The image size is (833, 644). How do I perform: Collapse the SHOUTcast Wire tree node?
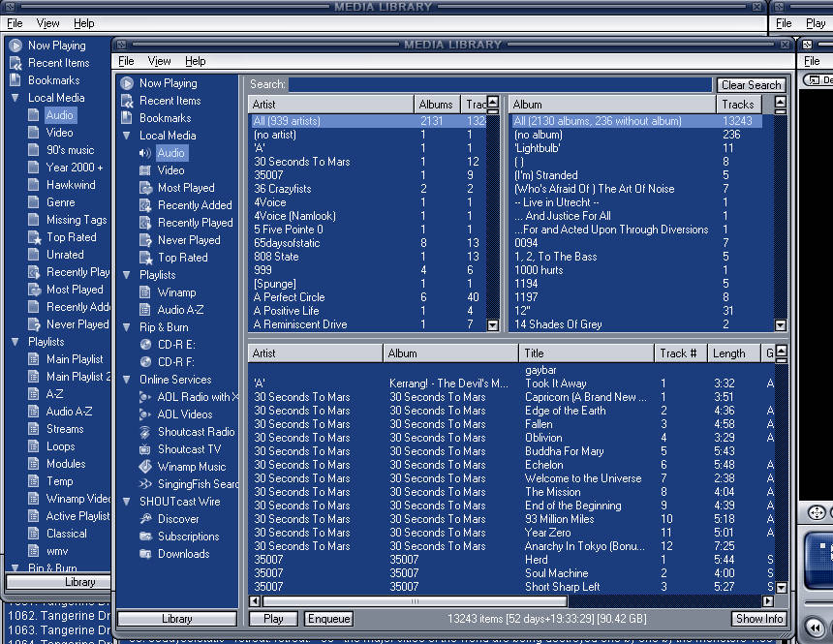127,502
